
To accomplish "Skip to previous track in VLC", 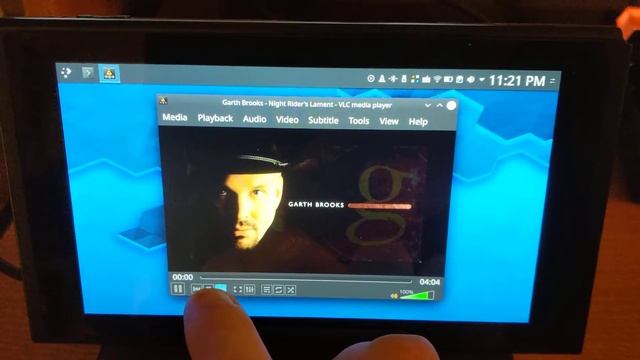I will click(196, 289).
